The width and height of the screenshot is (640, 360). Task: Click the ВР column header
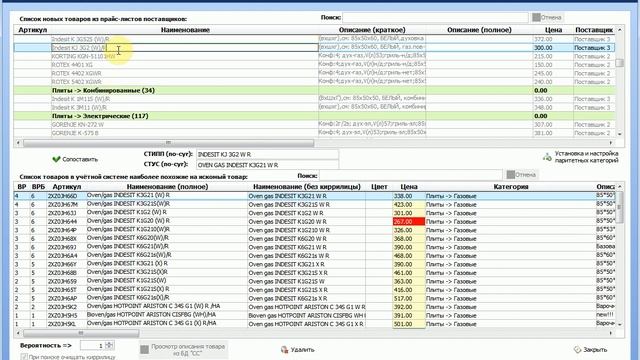22,187
